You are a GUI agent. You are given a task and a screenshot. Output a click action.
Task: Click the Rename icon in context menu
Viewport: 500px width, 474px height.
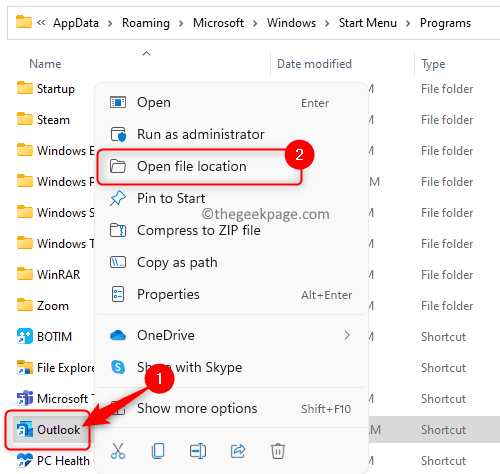click(198, 451)
